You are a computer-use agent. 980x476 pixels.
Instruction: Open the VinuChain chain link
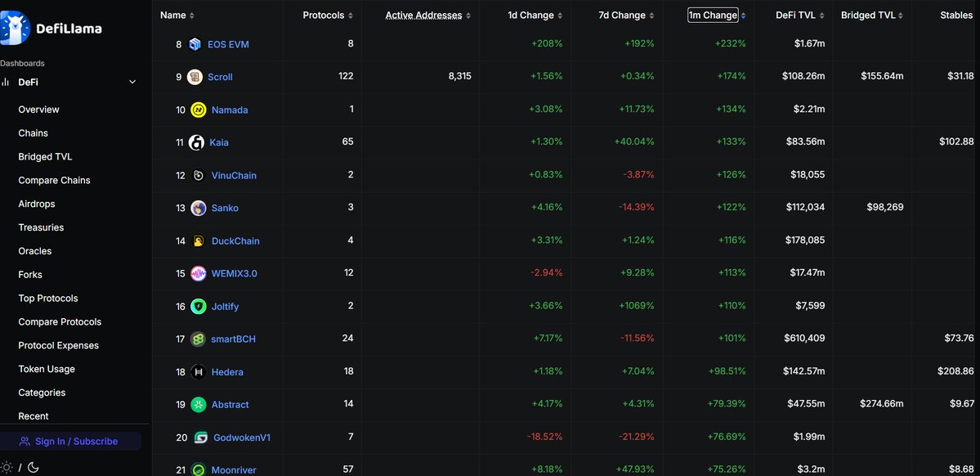pyautogui.click(x=234, y=176)
